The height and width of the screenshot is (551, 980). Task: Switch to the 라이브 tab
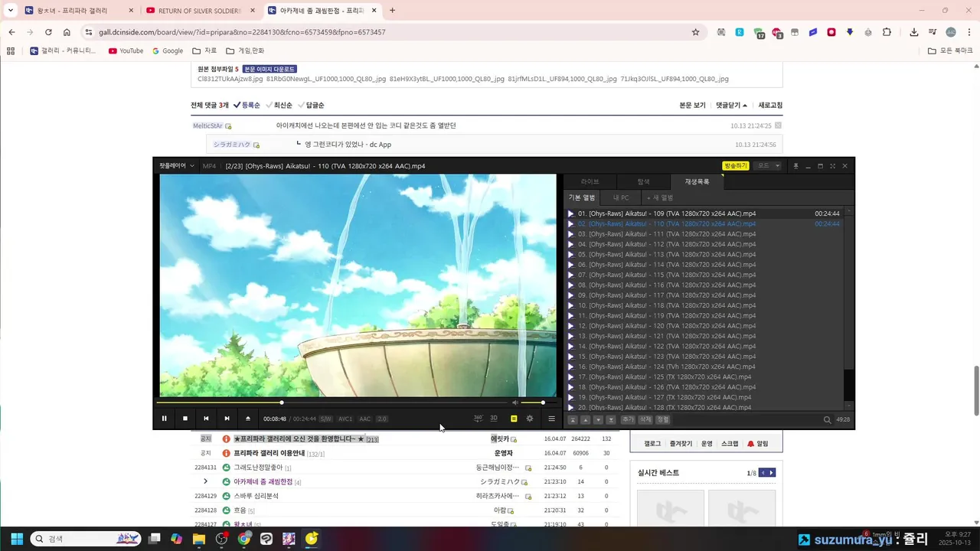tap(590, 181)
